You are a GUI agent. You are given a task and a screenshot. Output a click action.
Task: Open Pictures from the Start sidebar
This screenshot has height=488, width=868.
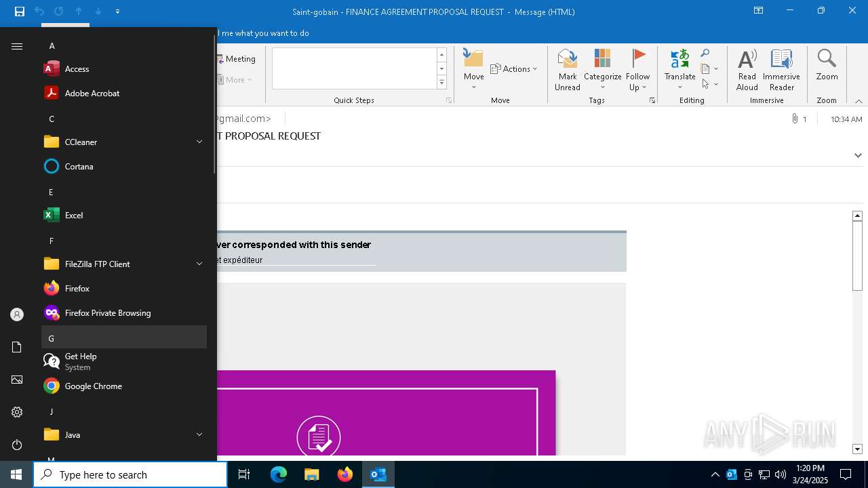tap(17, 380)
